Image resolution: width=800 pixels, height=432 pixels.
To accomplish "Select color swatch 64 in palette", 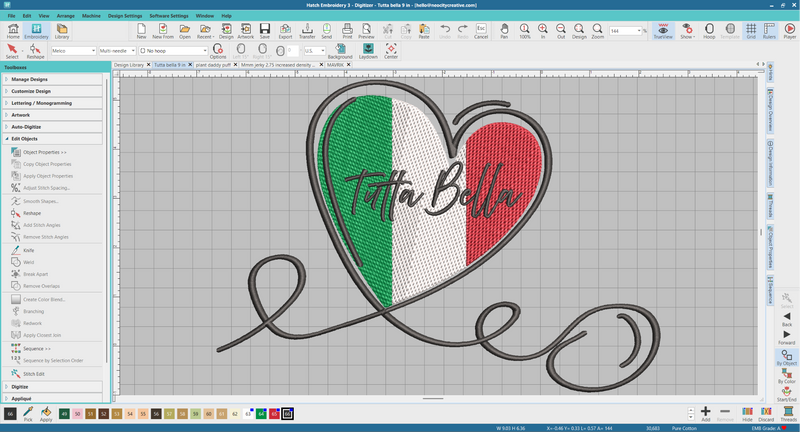I will [261, 414].
